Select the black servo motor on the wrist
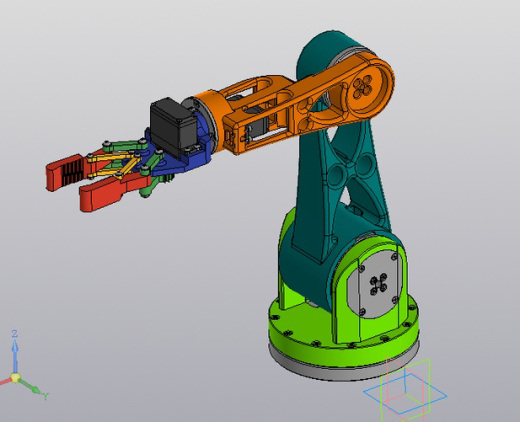The image size is (520, 422). pyautogui.click(x=173, y=127)
